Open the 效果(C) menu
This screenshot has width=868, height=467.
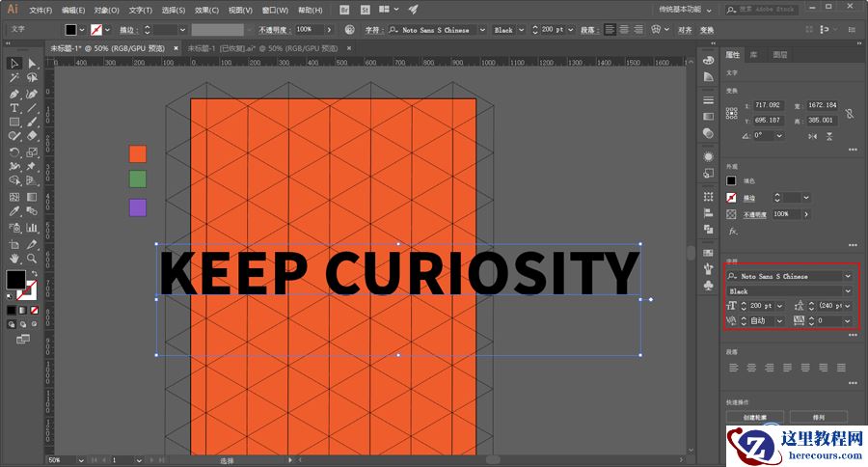pos(206,10)
